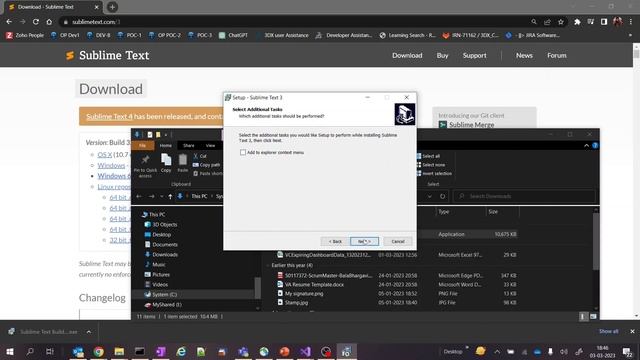Select Downloads in the Explorer tree
640x360 pixels.
[161, 254]
